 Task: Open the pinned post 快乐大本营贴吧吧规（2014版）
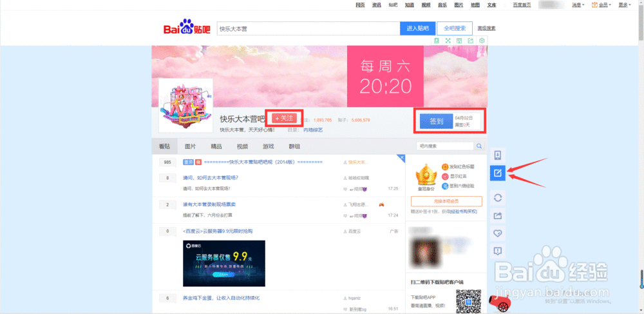click(263, 162)
